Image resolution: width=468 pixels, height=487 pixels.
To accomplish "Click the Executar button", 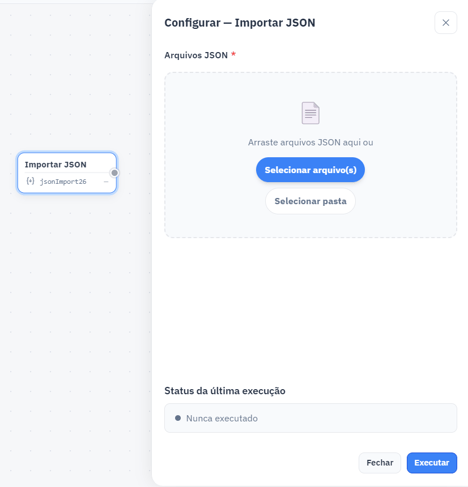I will coord(432,463).
